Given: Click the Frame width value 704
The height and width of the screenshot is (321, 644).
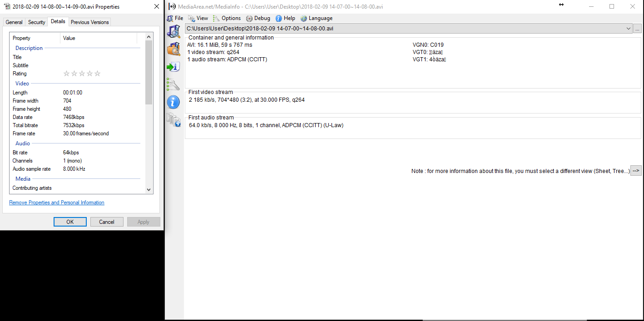Looking at the screenshot, I should click(67, 101).
